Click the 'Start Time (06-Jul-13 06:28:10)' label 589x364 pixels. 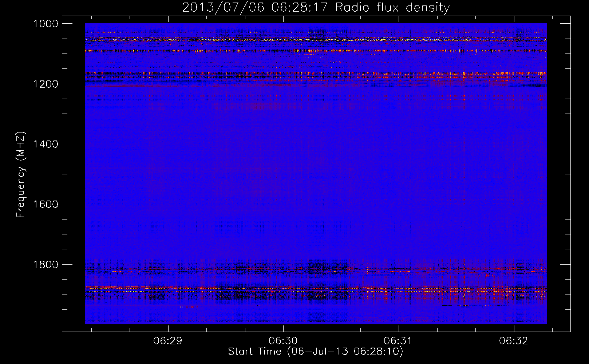[316, 352]
